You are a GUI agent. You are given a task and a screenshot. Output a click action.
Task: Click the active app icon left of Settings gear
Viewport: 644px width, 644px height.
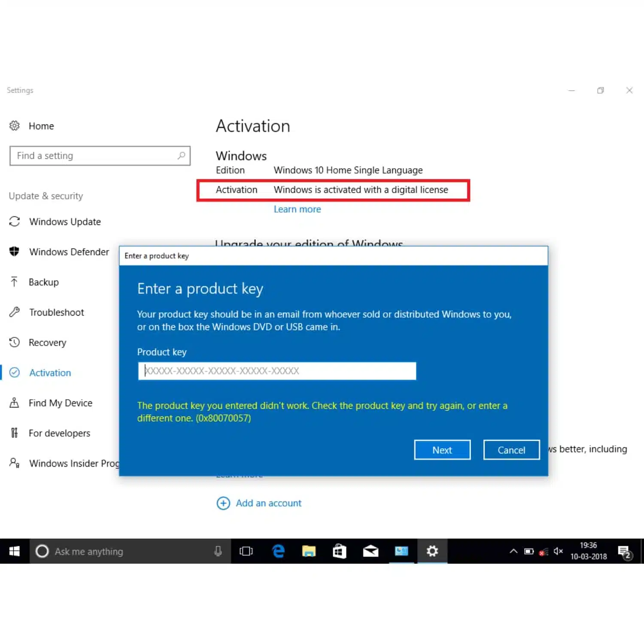pos(401,551)
